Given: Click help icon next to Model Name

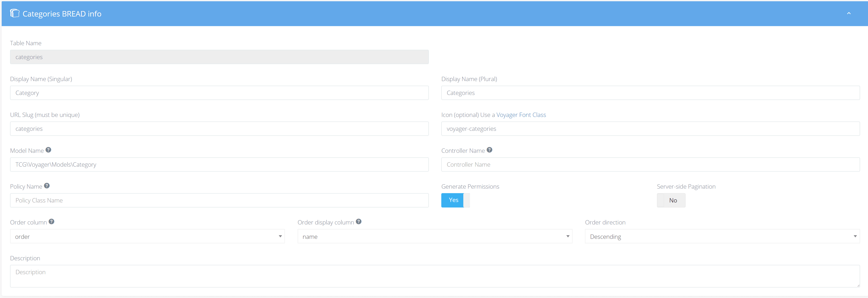Looking at the screenshot, I should [49, 150].
